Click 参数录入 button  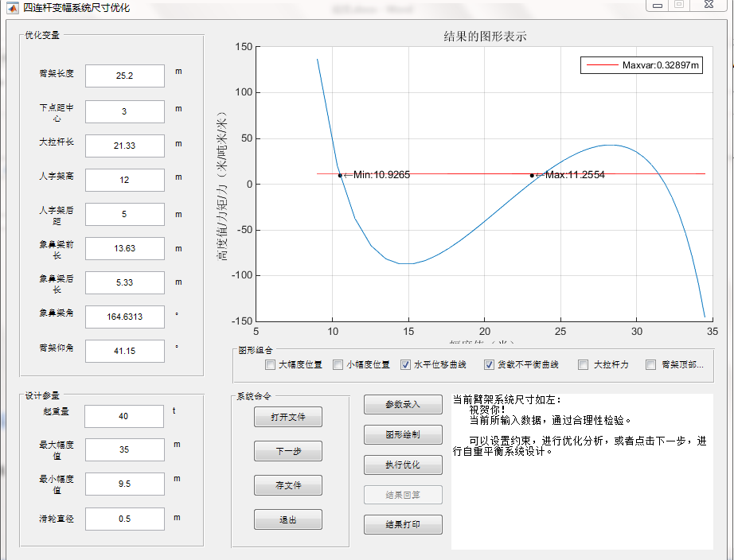coord(403,405)
